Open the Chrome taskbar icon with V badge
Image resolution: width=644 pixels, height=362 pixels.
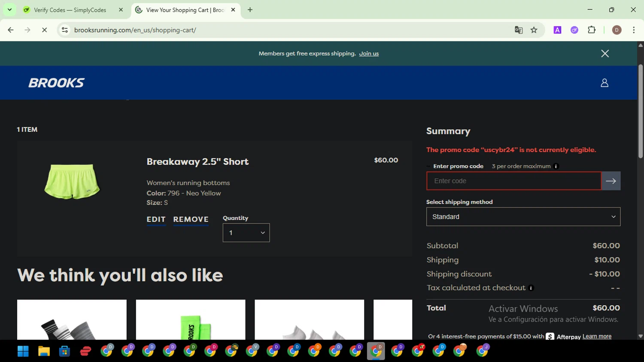252,351
